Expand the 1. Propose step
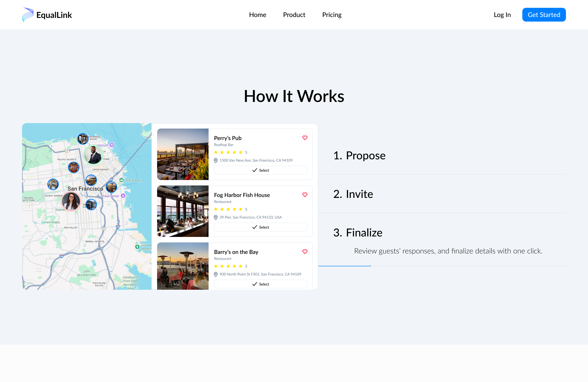This screenshot has width=588, height=382. 359,155
